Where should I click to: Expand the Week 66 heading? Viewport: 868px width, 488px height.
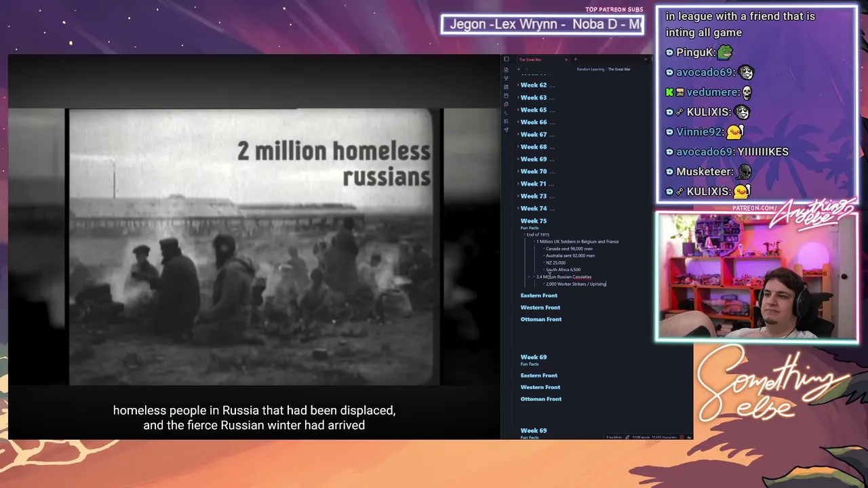(518, 122)
